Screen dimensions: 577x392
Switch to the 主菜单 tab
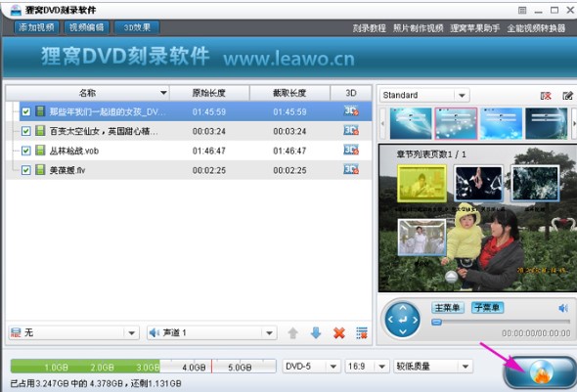pyautogui.click(x=448, y=307)
